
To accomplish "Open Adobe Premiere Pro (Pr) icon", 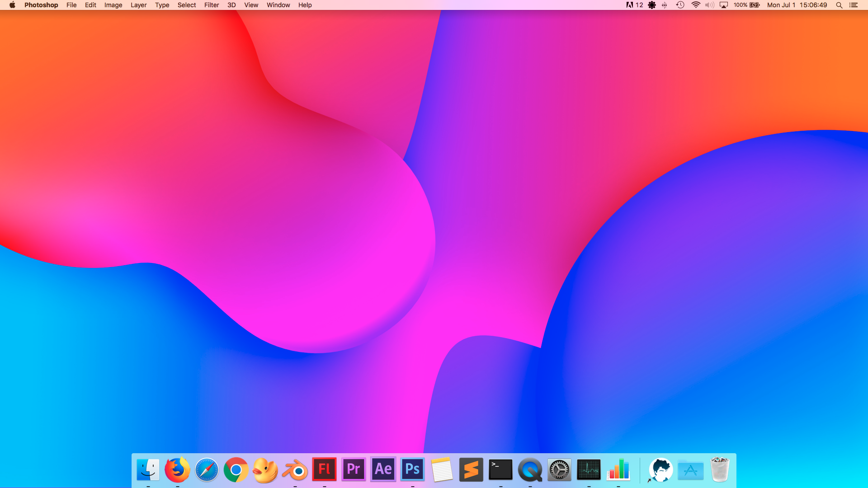I will [354, 469].
